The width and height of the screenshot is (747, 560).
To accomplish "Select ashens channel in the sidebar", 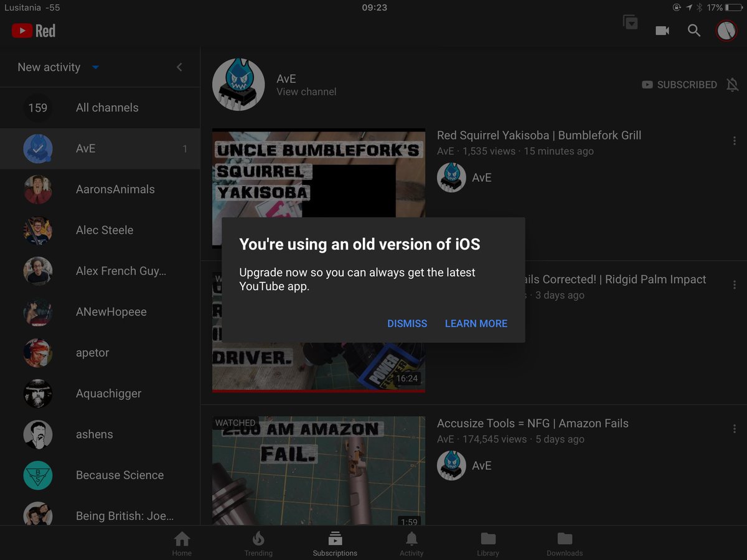I will [100, 434].
